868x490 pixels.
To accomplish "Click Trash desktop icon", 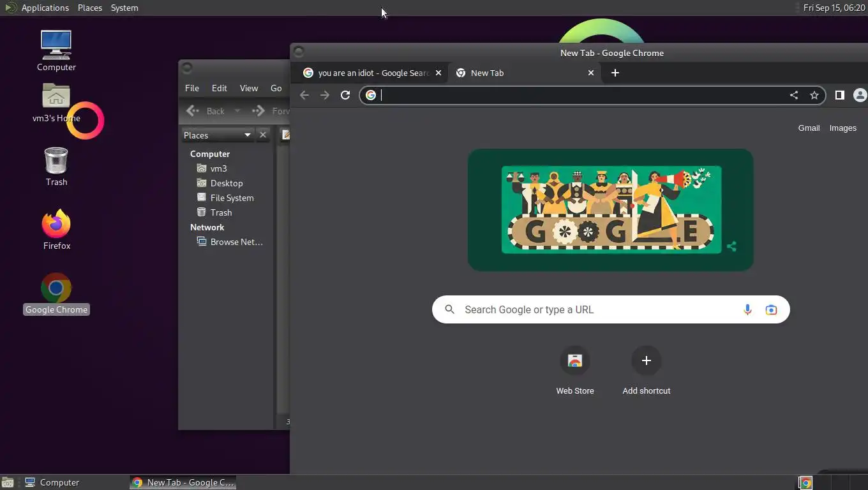I will coord(56,167).
